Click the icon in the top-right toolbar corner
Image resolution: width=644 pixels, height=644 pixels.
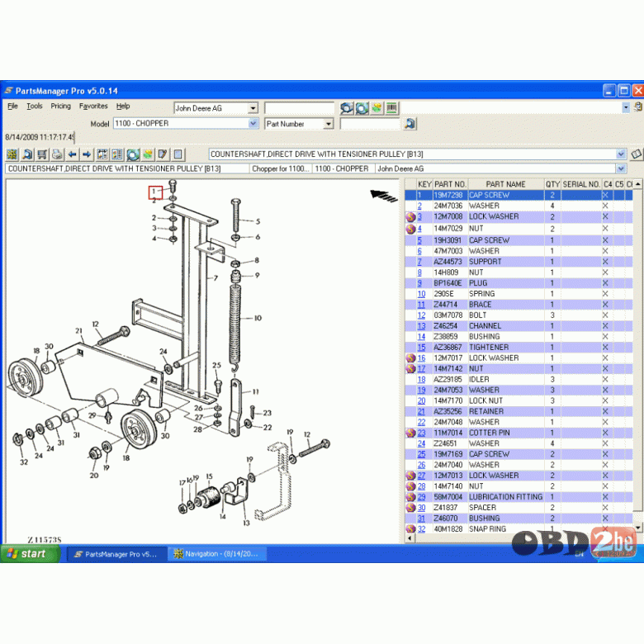coord(637,107)
